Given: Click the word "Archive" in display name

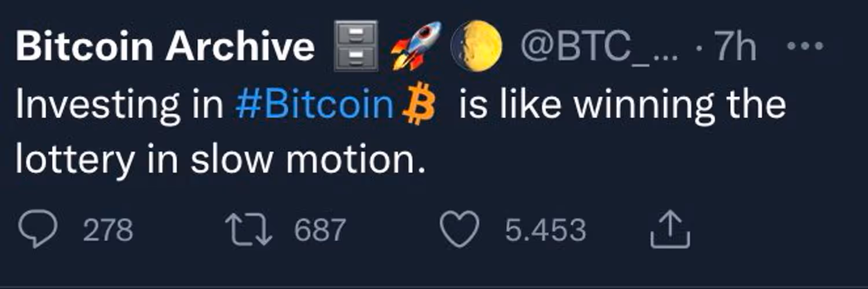Looking at the screenshot, I should tap(240, 46).
